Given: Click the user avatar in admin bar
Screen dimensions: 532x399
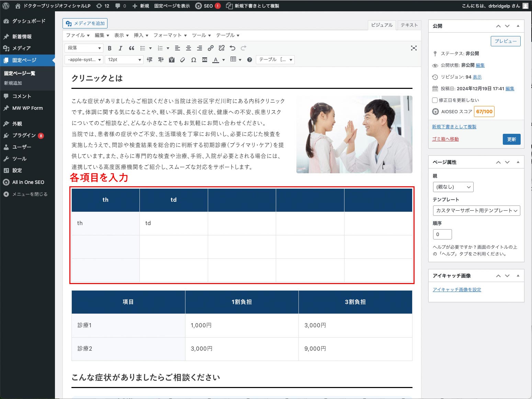Looking at the screenshot, I should [x=525, y=6].
